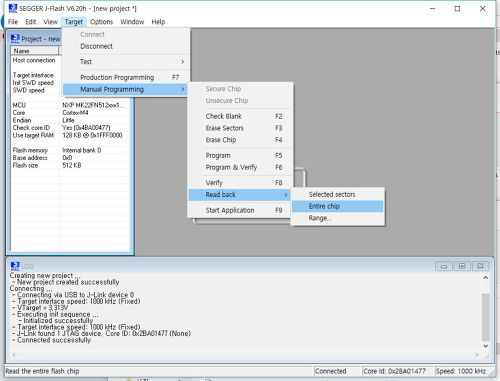
Task: Click LOG horizontal scrollbar left arrow
Action: pyautogui.click(x=14, y=355)
